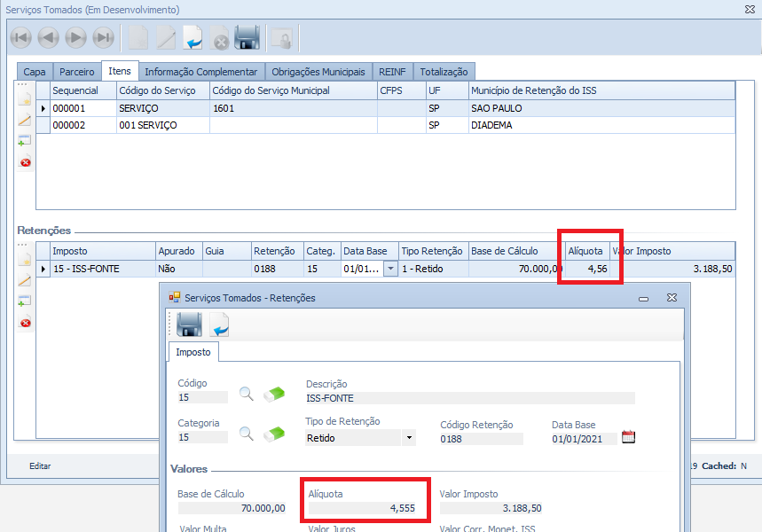Click the Base de Cálculo field in dialog

(232, 508)
